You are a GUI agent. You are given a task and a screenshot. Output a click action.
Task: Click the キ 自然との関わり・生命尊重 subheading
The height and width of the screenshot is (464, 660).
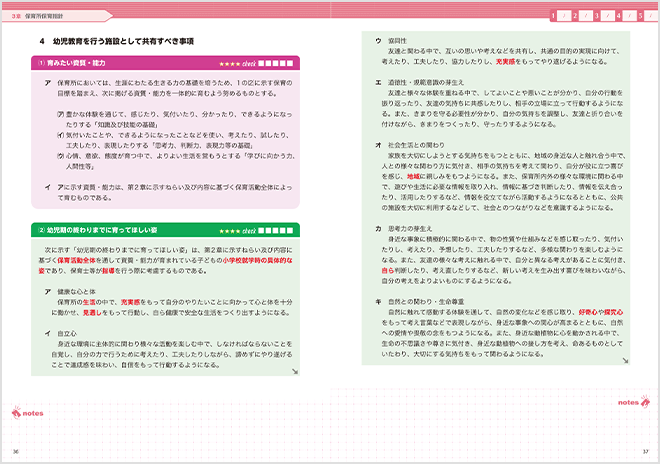[420, 302]
